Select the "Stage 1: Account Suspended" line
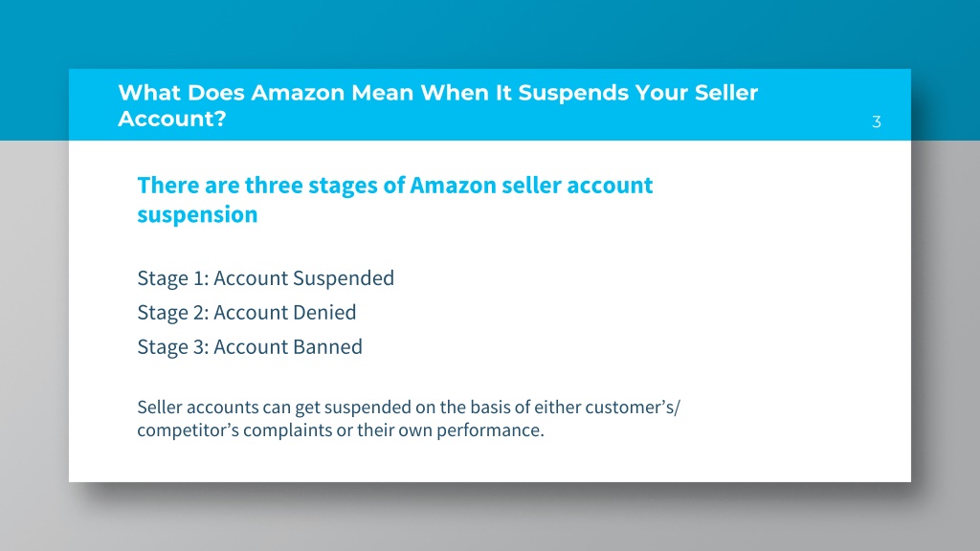Viewport: 980px width, 551px height. [x=266, y=278]
